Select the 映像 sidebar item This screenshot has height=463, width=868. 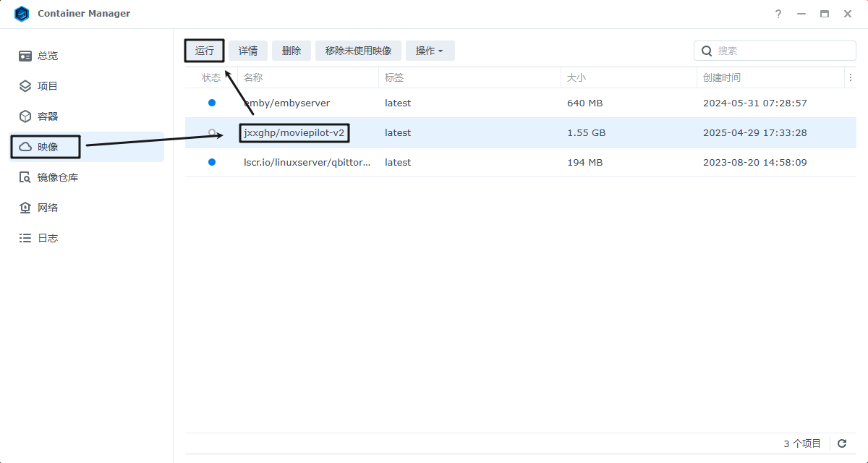pos(87,147)
